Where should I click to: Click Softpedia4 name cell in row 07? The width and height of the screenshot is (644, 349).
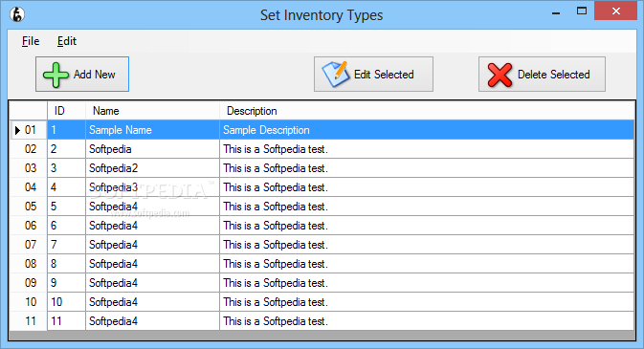click(x=152, y=245)
